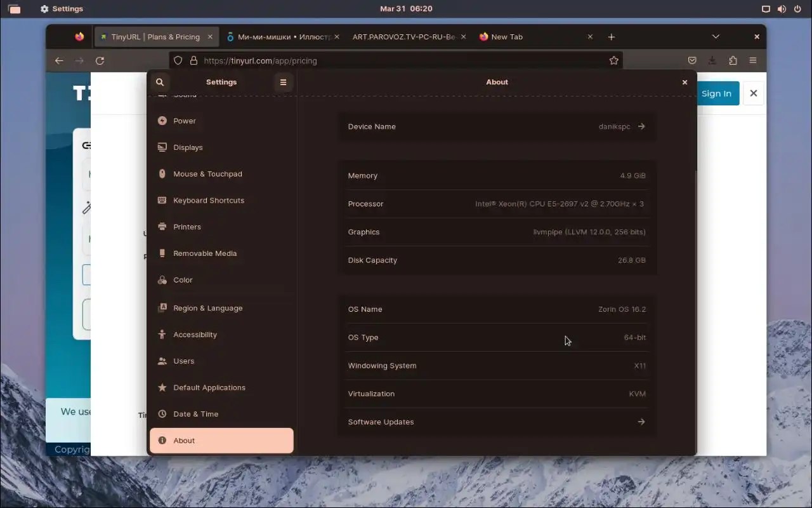Click the volume icon in system tray
The width and height of the screenshot is (812, 508).
[x=782, y=9]
